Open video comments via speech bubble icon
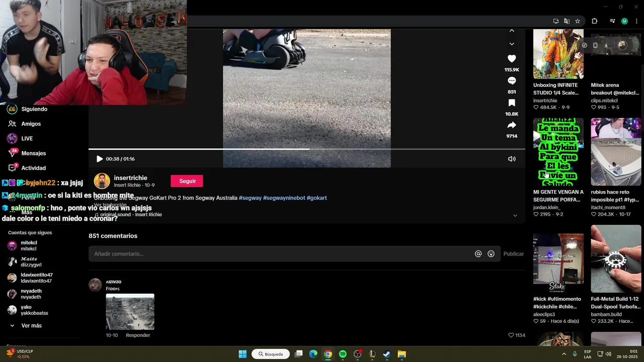 [x=512, y=81]
